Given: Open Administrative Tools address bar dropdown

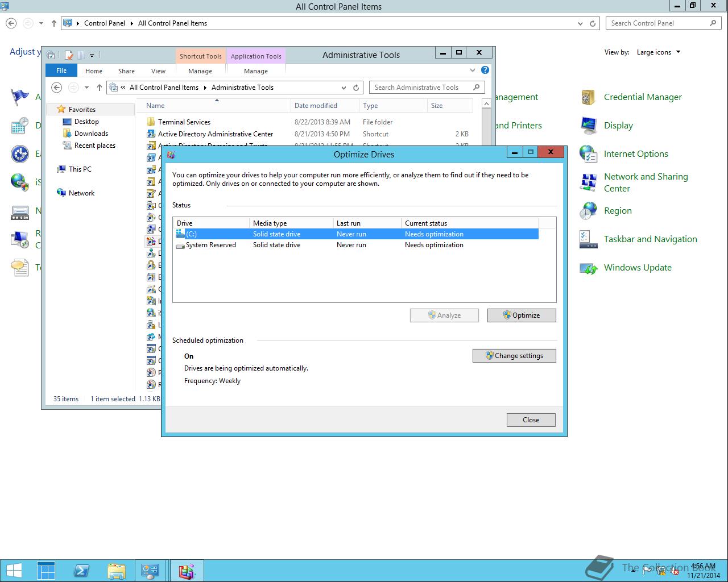Looking at the screenshot, I should click(x=344, y=88).
